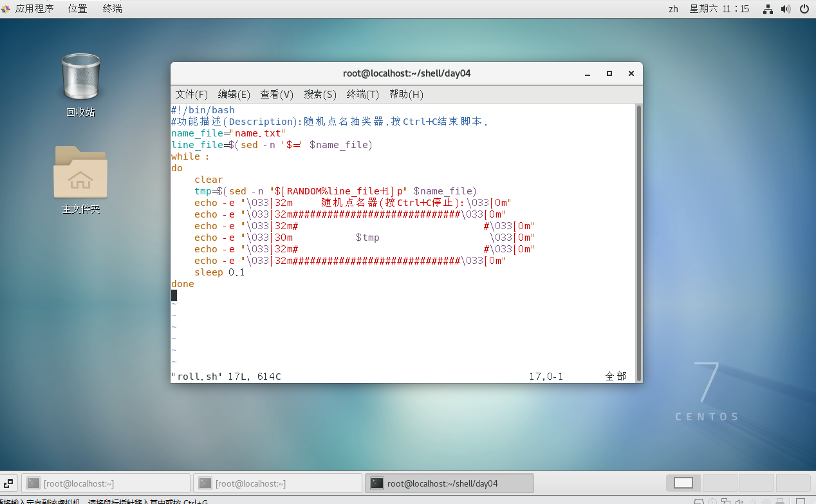Open the 帮助(H) menu
This screenshot has width=816, height=504.
tap(406, 95)
